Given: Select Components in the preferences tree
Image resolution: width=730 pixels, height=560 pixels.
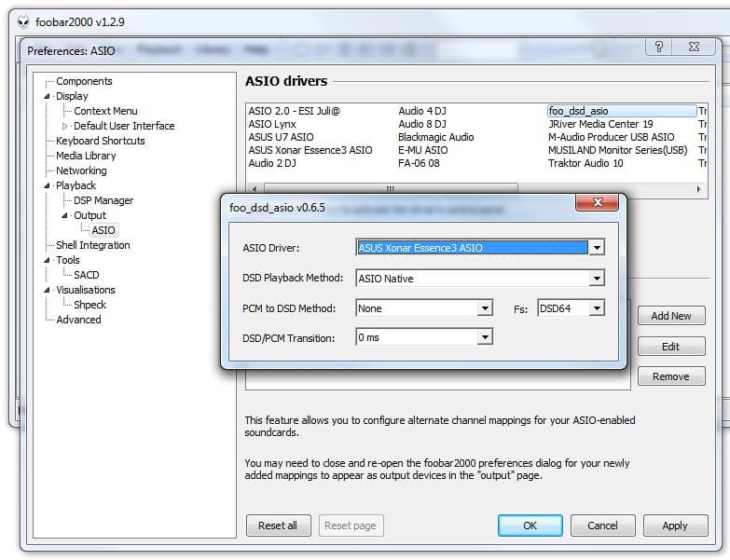Looking at the screenshot, I should click(84, 81).
